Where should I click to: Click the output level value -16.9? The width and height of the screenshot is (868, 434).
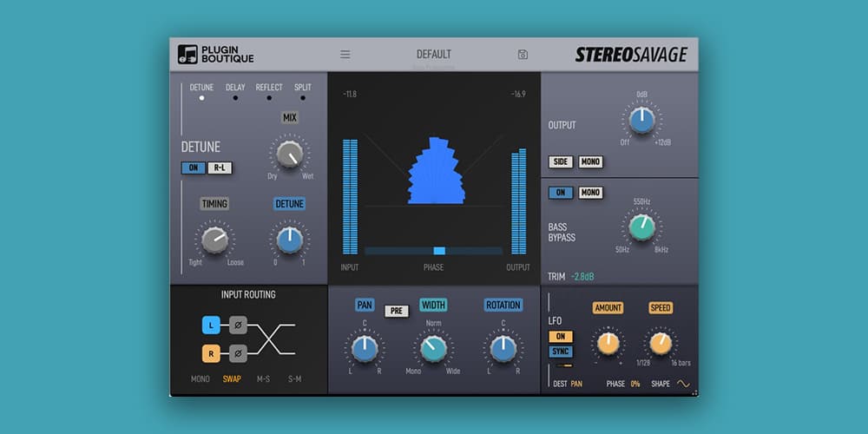[518, 94]
